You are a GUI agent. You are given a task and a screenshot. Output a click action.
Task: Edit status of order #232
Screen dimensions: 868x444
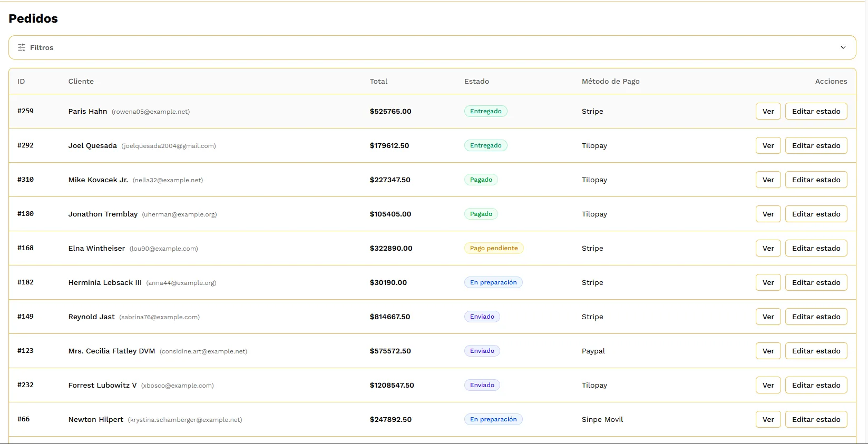pos(816,385)
